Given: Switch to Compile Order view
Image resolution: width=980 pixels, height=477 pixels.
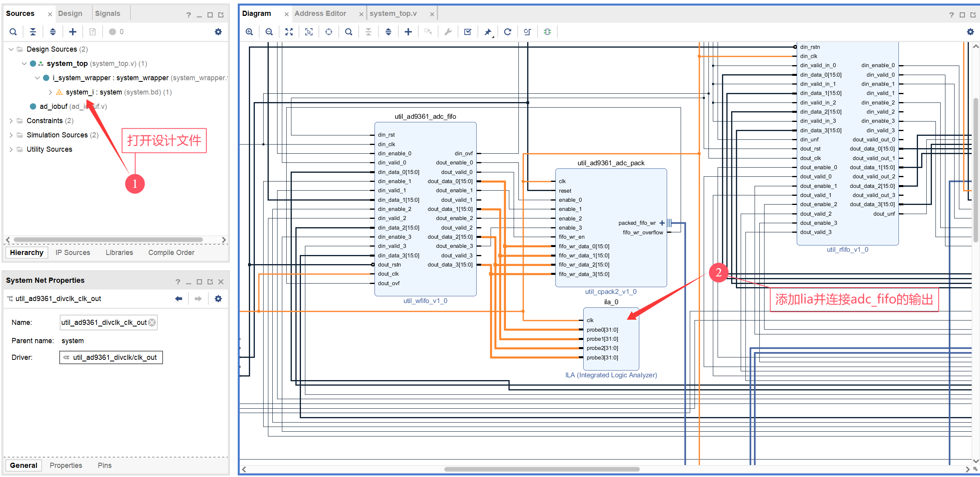Looking at the screenshot, I should [171, 253].
